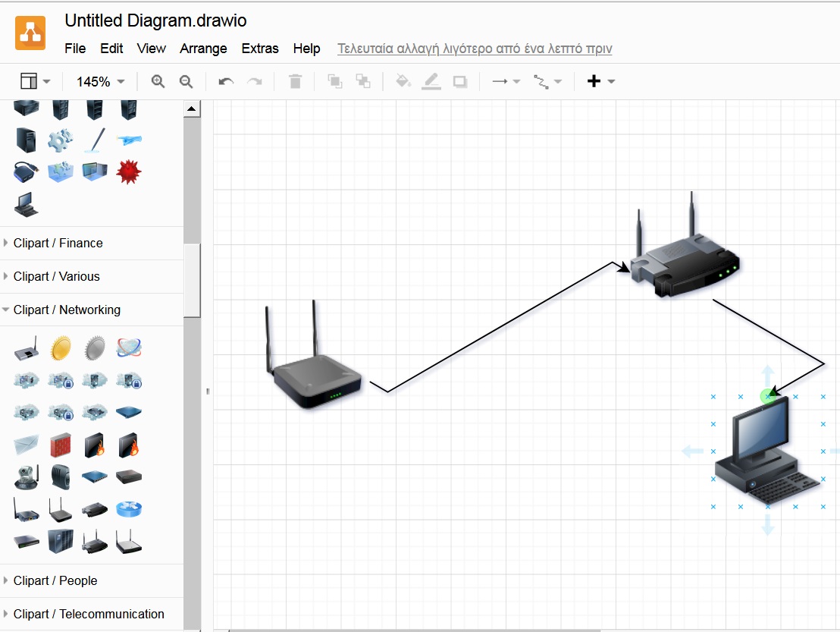Open the Extras menu
This screenshot has height=632, width=840.
pos(260,49)
